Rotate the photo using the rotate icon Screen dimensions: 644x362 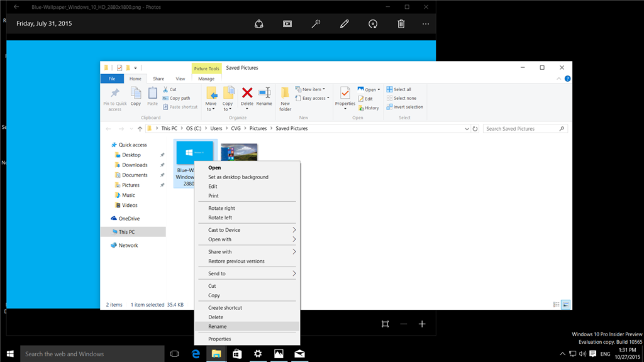pyautogui.click(x=373, y=24)
